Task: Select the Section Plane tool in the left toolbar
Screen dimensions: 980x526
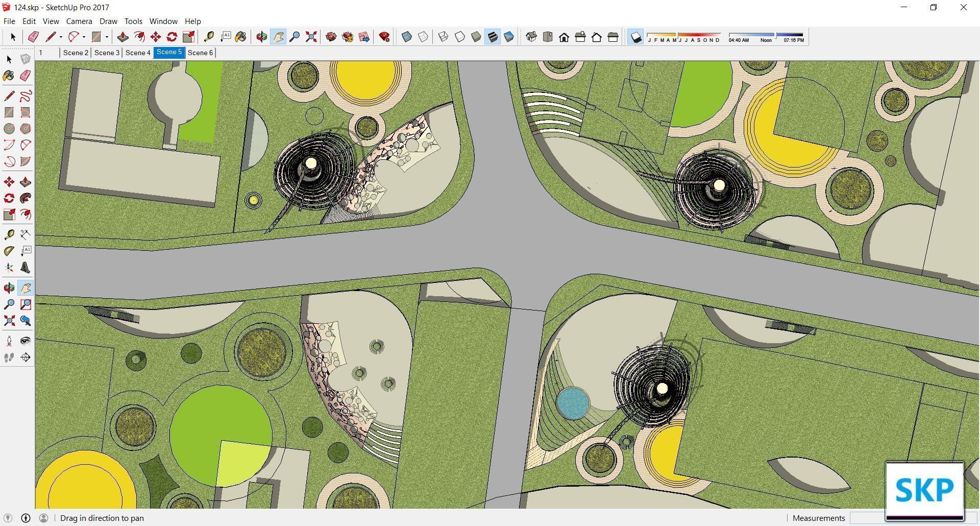Action: pos(25,357)
